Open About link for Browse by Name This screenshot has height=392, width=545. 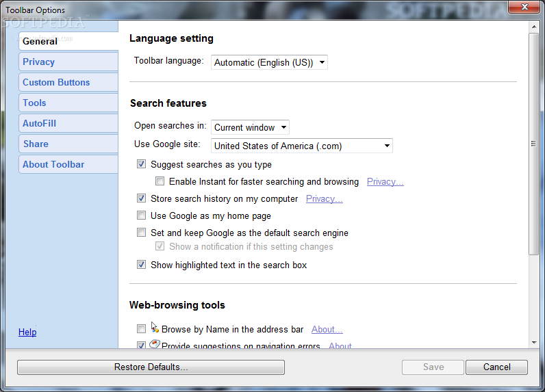pos(327,329)
